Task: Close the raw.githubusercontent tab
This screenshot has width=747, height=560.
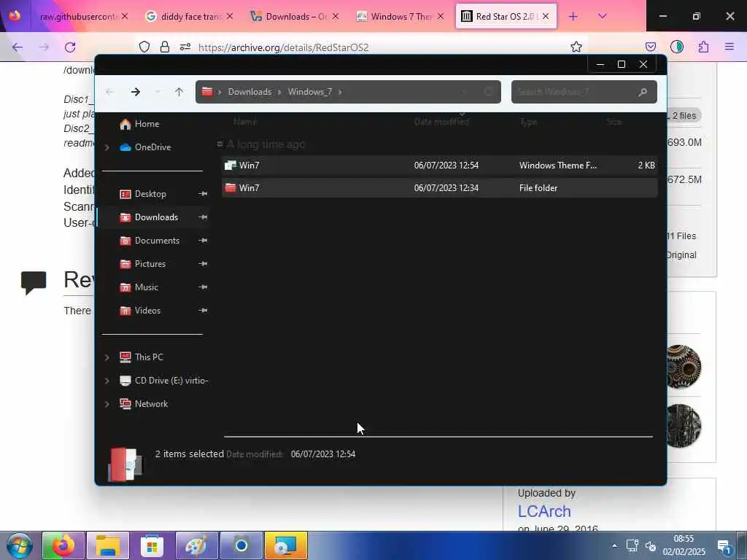Action: [124, 16]
